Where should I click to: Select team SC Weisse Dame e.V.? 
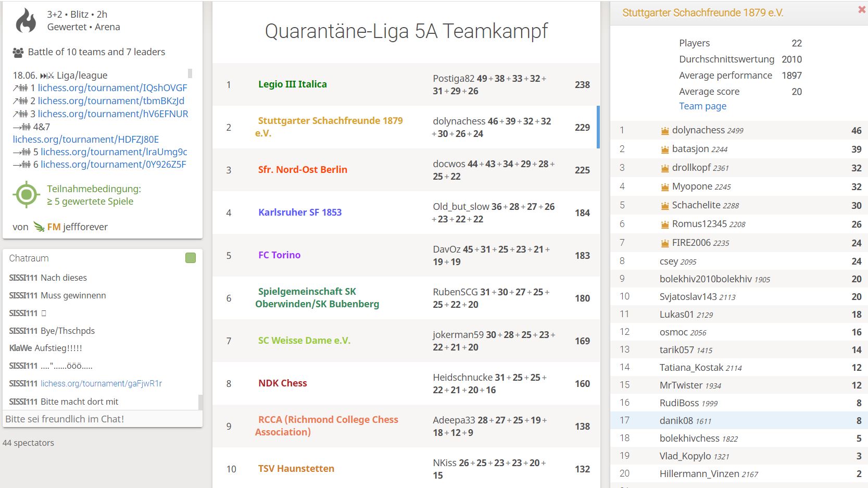[x=304, y=341]
